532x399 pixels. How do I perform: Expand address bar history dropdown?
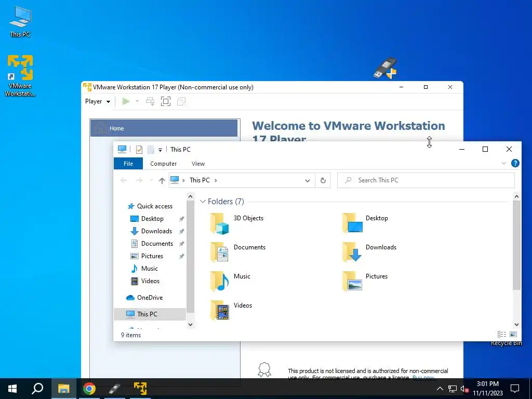[x=308, y=180]
